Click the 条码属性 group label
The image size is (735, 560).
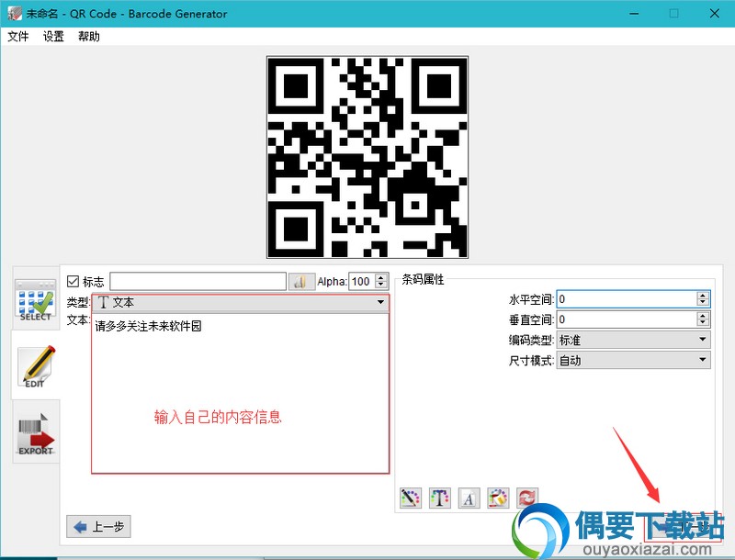point(423,279)
